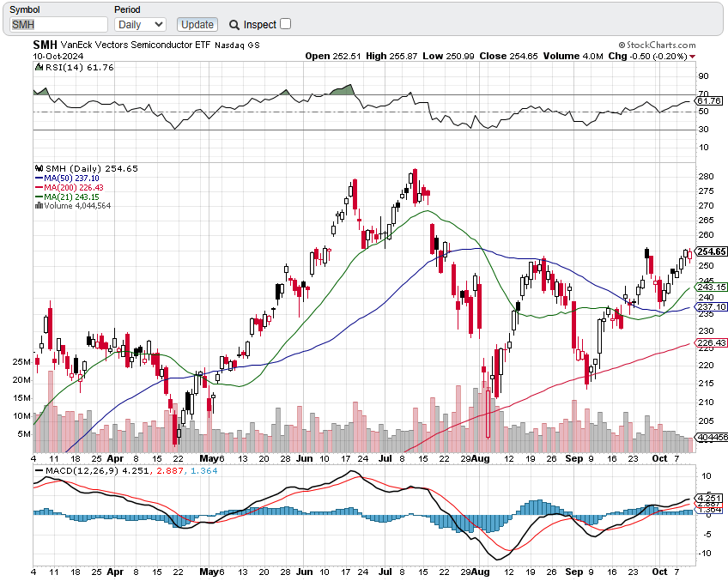Click the red down arrow beside Chg
728x581 pixels.
click(x=693, y=57)
